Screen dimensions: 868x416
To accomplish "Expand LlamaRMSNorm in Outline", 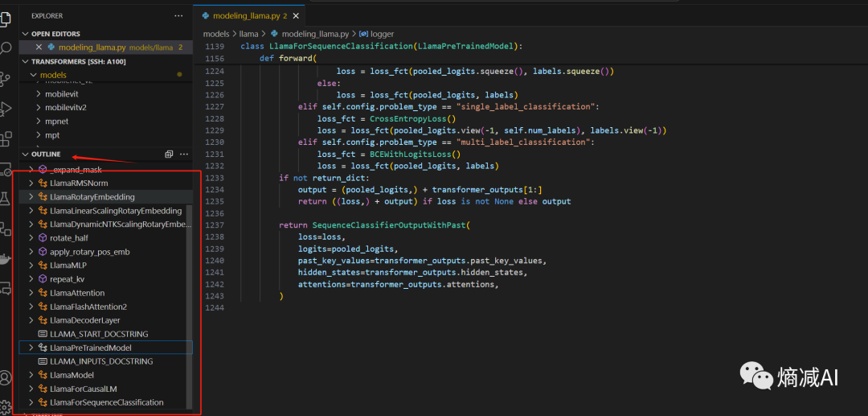I will tap(31, 183).
